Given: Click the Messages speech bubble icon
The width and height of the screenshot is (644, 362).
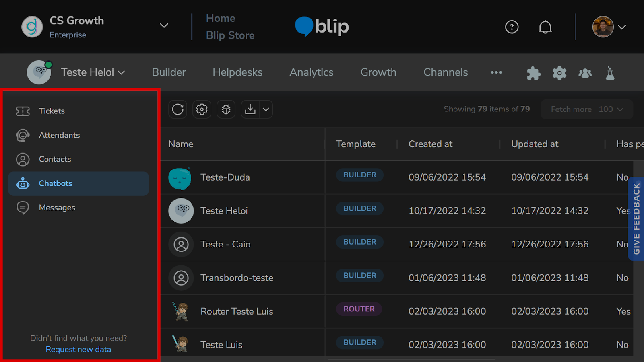Looking at the screenshot, I should pyautogui.click(x=23, y=208).
